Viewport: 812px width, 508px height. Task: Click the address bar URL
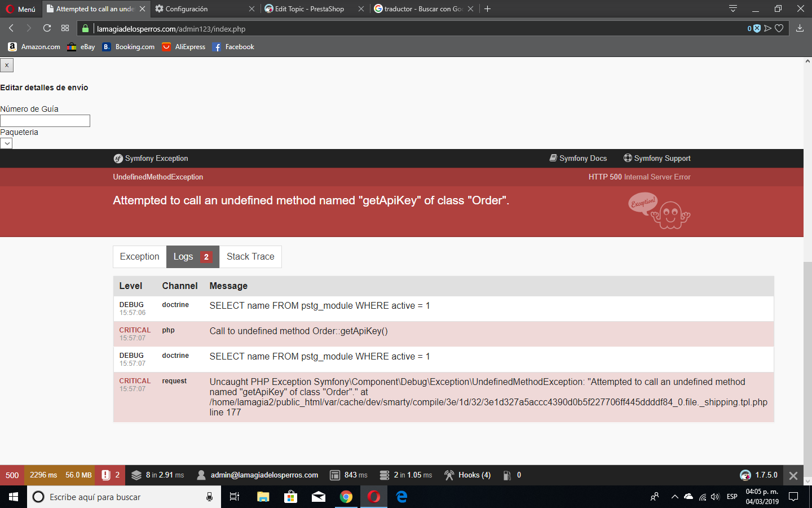pos(171,29)
